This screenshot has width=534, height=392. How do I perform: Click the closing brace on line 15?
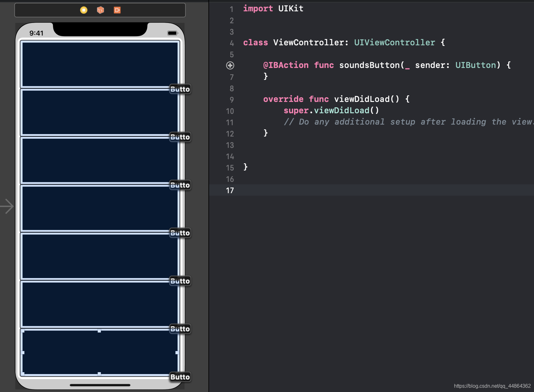(246, 167)
